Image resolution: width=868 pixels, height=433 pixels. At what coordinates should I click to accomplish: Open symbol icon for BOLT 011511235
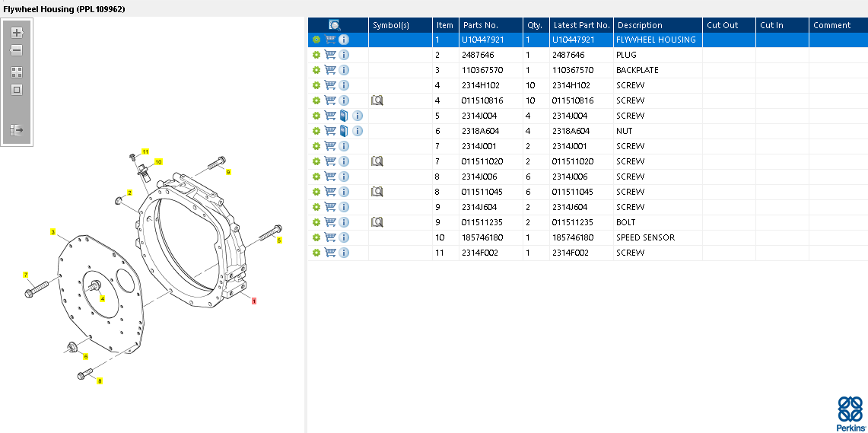pyautogui.click(x=377, y=222)
